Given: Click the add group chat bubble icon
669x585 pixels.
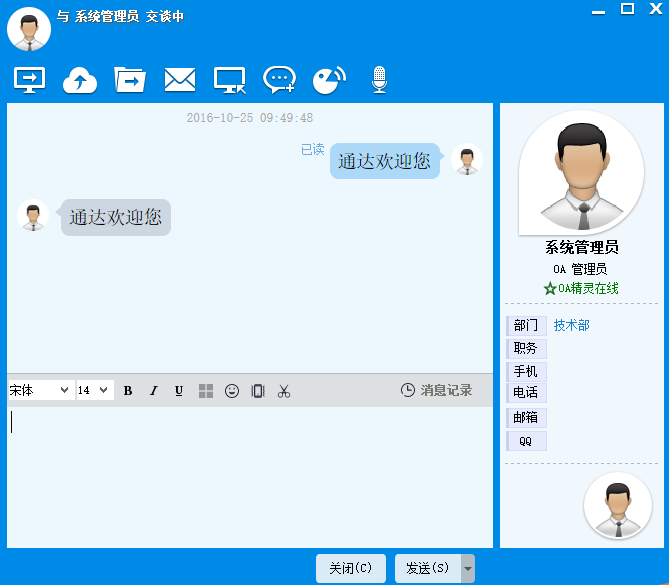Looking at the screenshot, I should [279, 80].
